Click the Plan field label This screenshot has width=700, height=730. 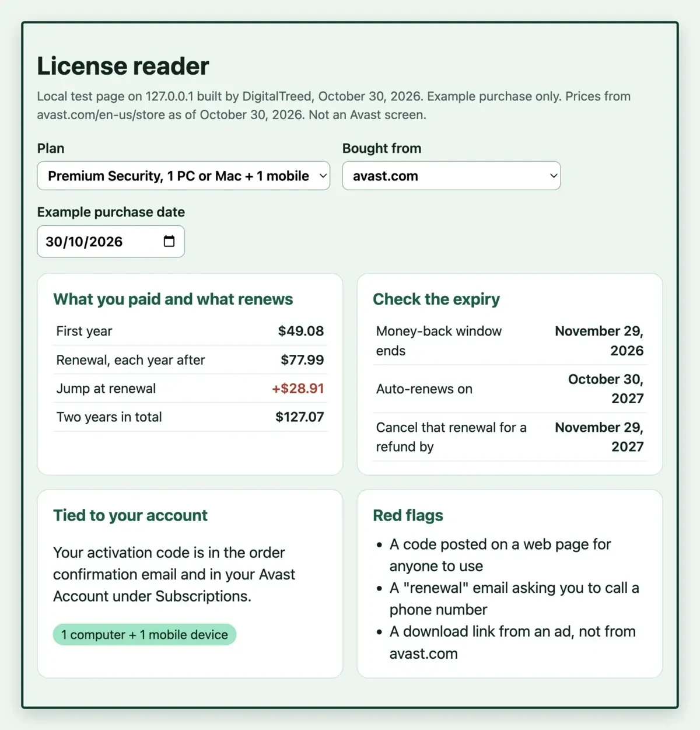coord(51,148)
